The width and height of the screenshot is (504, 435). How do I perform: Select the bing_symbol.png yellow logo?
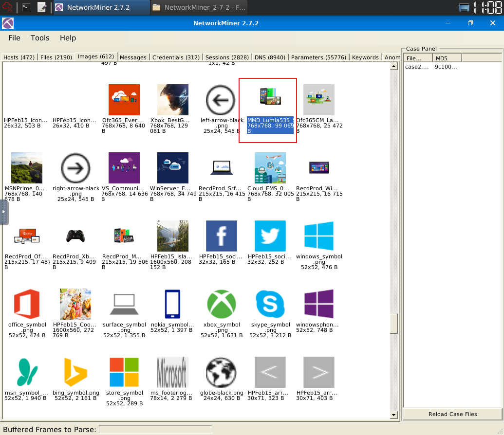coord(75,372)
